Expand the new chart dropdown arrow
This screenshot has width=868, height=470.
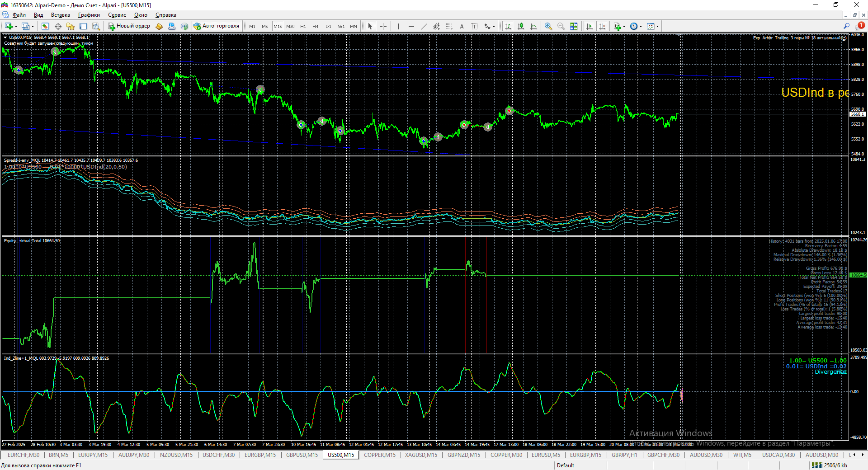click(x=16, y=26)
